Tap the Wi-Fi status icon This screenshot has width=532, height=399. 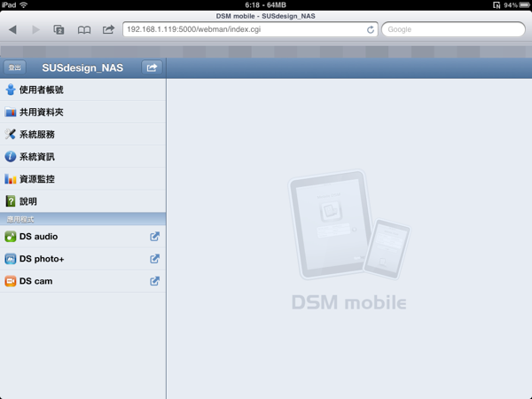(23, 4)
